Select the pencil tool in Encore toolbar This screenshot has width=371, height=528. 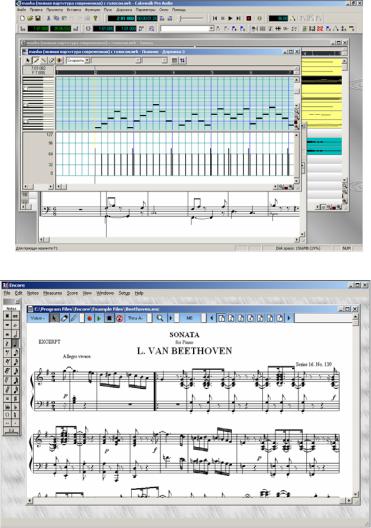pos(74,318)
